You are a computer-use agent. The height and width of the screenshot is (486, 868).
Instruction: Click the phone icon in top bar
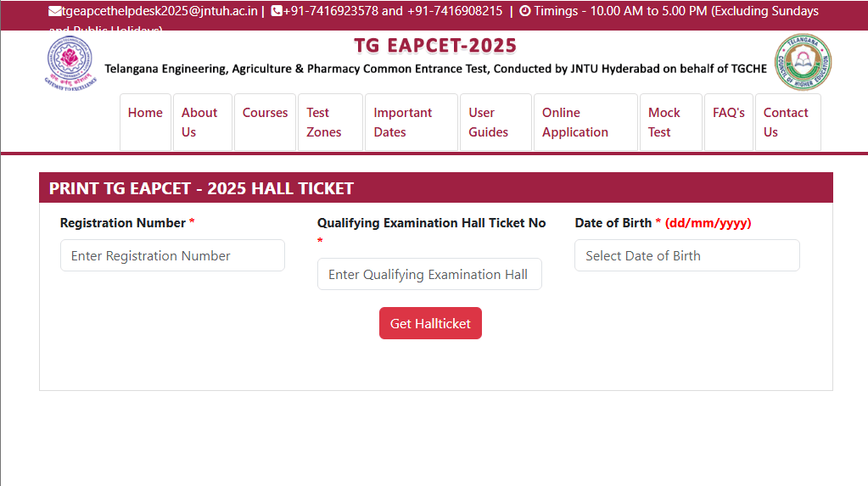click(277, 12)
